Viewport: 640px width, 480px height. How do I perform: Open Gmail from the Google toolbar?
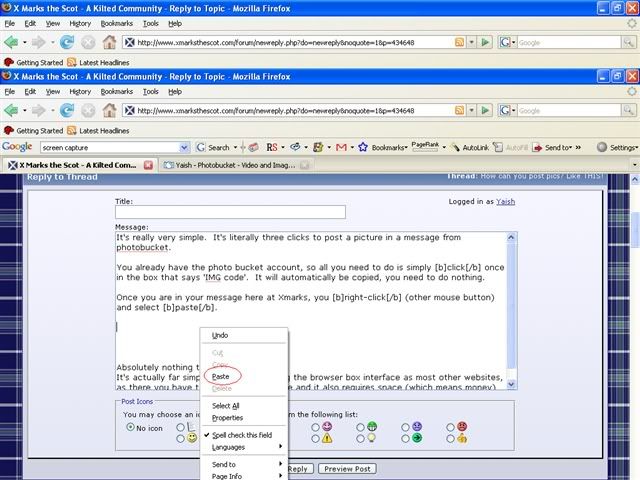[x=342, y=147]
